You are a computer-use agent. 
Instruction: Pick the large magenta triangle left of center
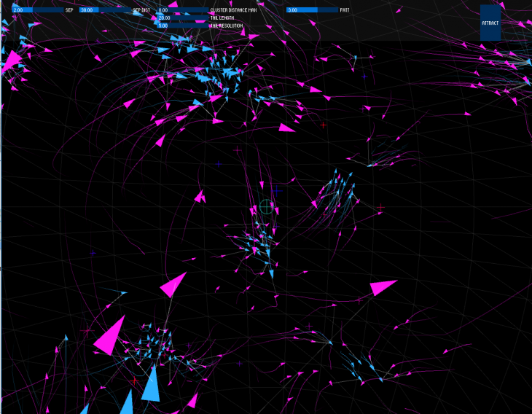[174, 284]
